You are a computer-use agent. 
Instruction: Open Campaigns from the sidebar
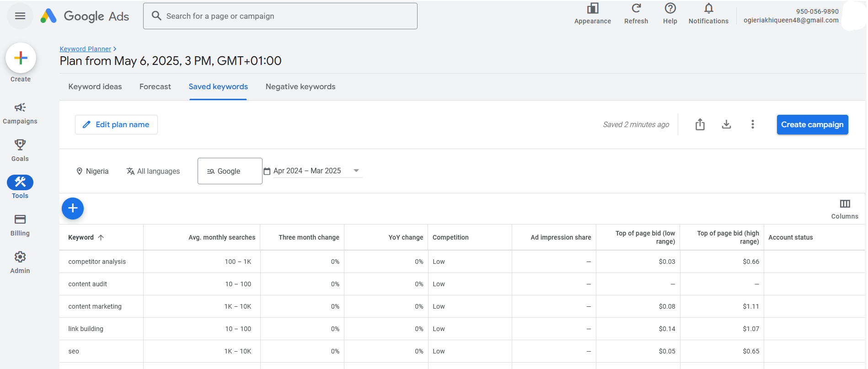click(20, 113)
